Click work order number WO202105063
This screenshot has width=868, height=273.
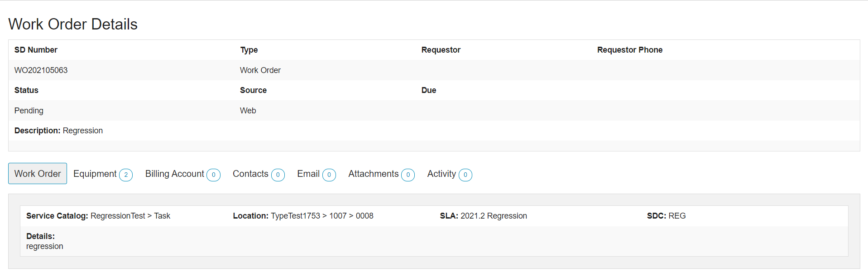pos(41,70)
